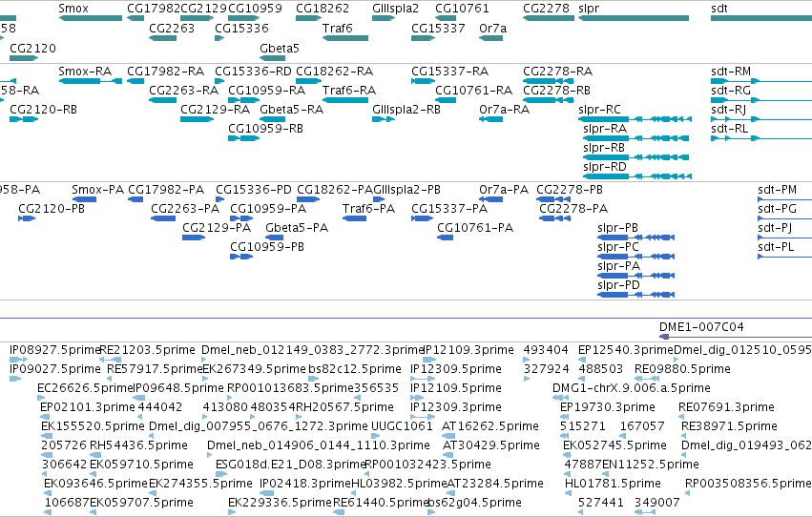This screenshot has height=517, width=812.
Task: Select the EK229336.5prime EST label
Action: 280,503
